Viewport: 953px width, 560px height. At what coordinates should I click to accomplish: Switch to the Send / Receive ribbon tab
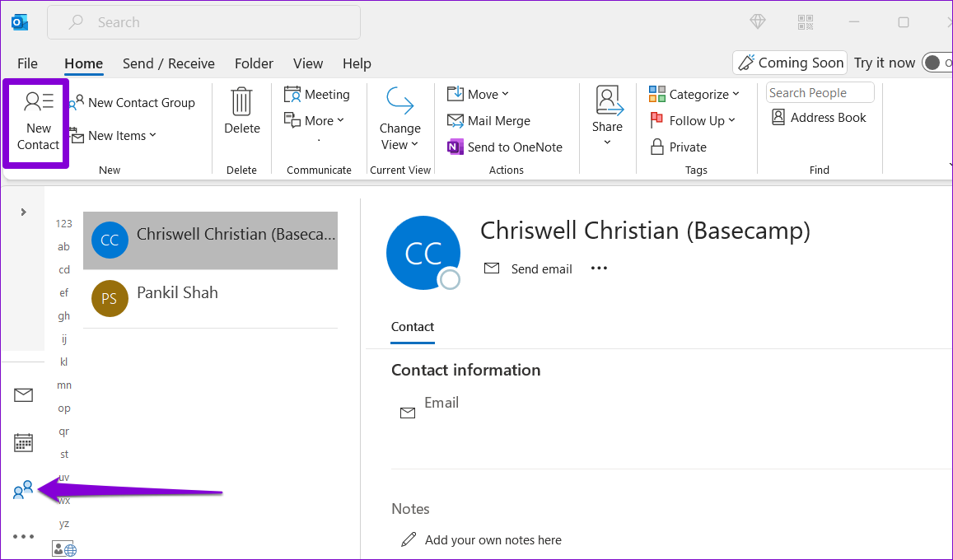(x=169, y=63)
